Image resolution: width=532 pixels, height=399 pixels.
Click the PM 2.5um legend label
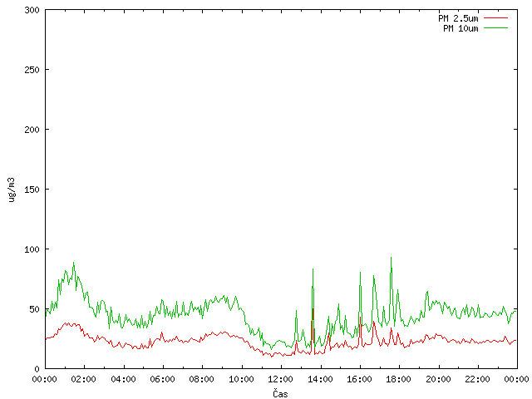pyautogui.click(x=458, y=18)
